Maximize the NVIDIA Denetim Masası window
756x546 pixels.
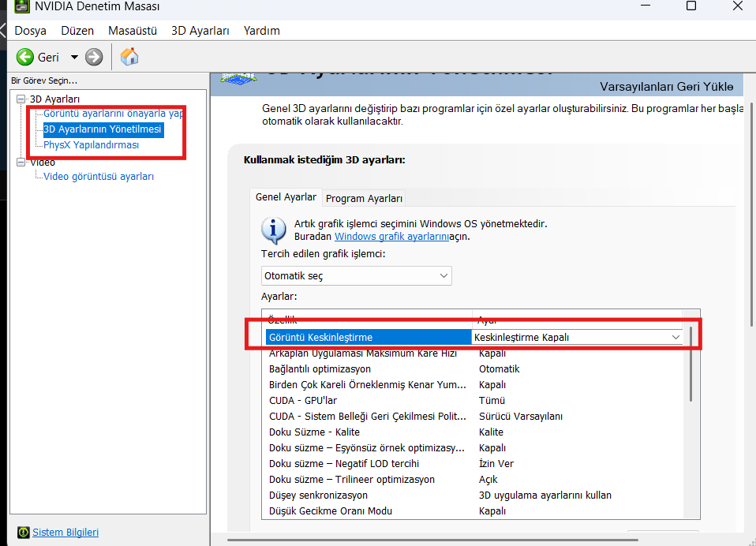point(691,6)
